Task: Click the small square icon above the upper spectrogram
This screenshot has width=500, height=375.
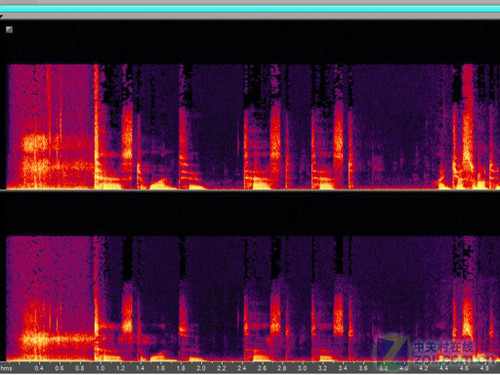Action: [9, 30]
